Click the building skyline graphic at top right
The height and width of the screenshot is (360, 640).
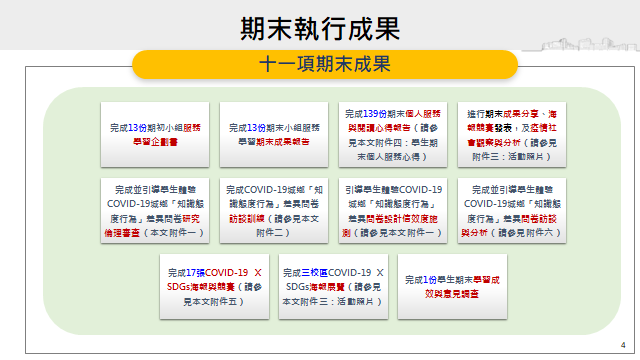[580, 44]
